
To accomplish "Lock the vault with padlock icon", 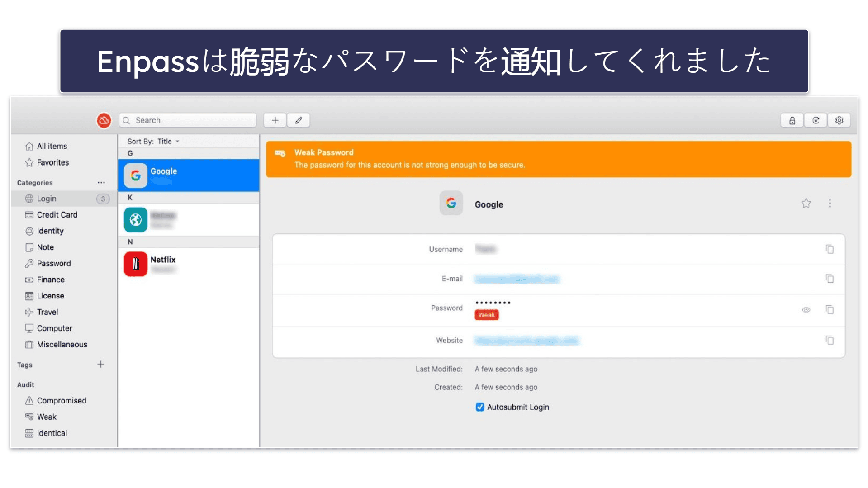I will pyautogui.click(x=792, y=120).
